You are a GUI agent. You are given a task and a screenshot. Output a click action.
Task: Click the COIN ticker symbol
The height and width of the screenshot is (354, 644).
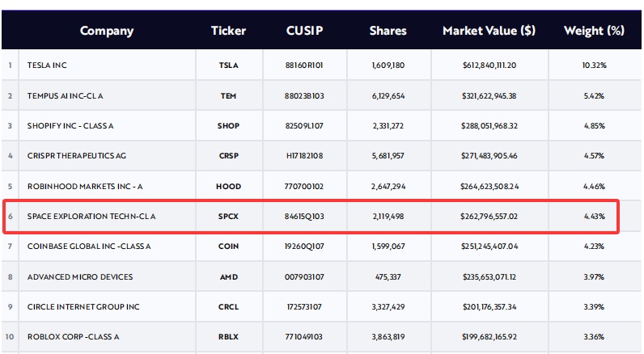pos(228,247)
